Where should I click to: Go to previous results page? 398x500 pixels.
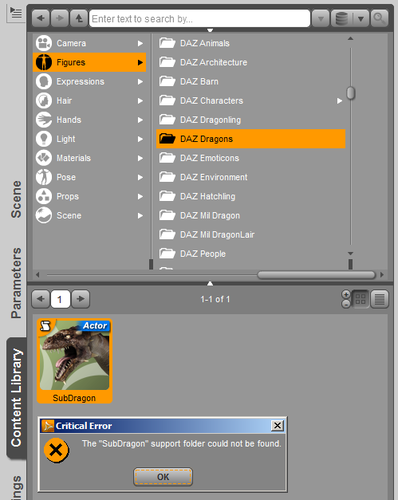coord(41,299)
